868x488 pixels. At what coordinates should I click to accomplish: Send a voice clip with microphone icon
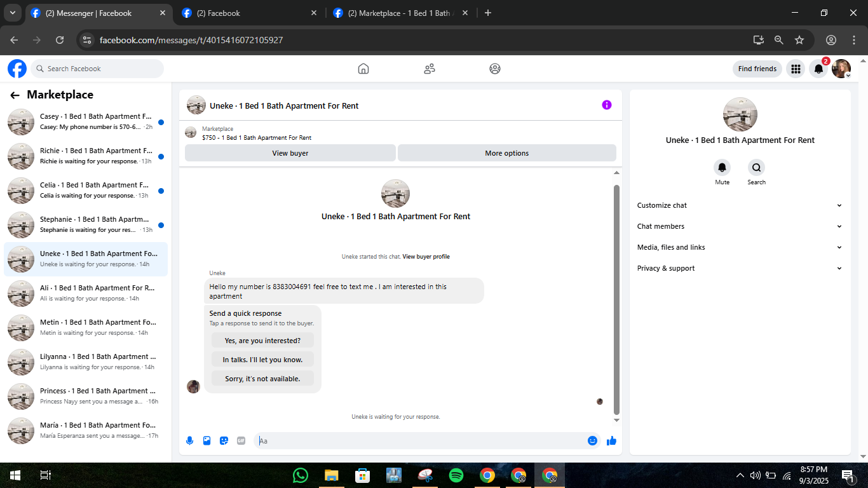tap(189, 441)
